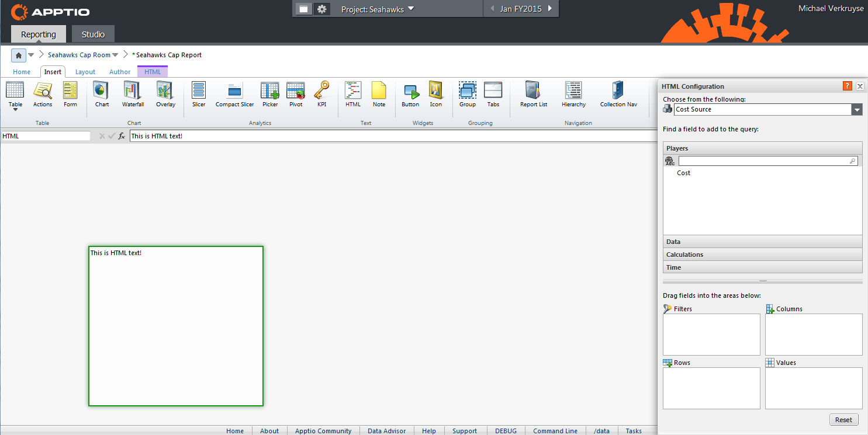Insert a Chart widget from the ribbon
868x435 pixels.
point(101,95)
